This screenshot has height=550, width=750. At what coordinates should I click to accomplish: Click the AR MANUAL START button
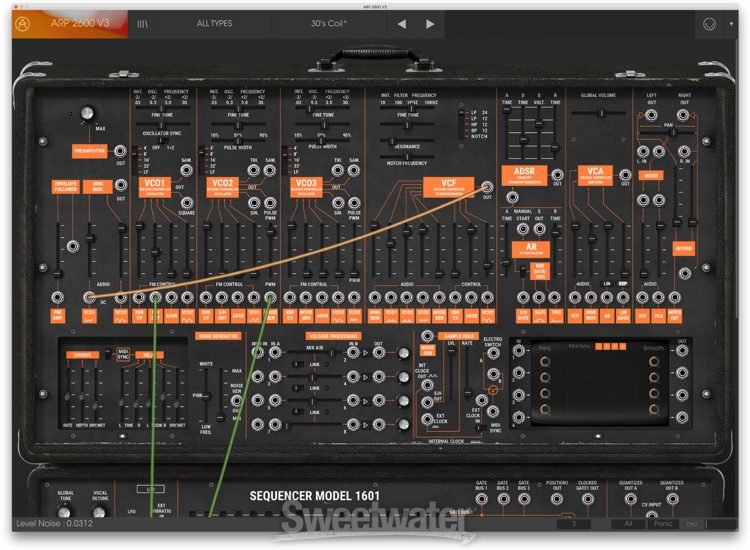523,229
